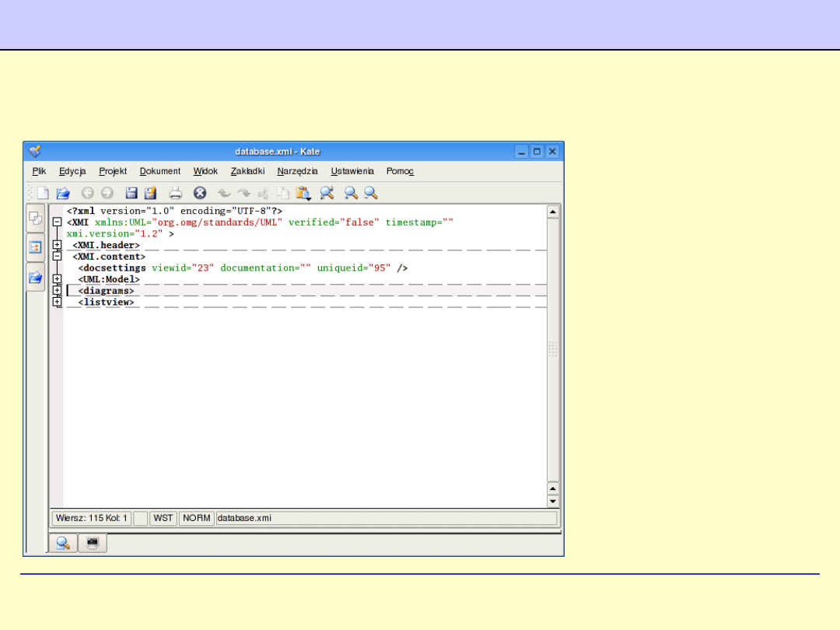Screen dimensions: 840x630
Task: Open the Zakładki menu
Action: pyautogui.click(x=247, y=171)
